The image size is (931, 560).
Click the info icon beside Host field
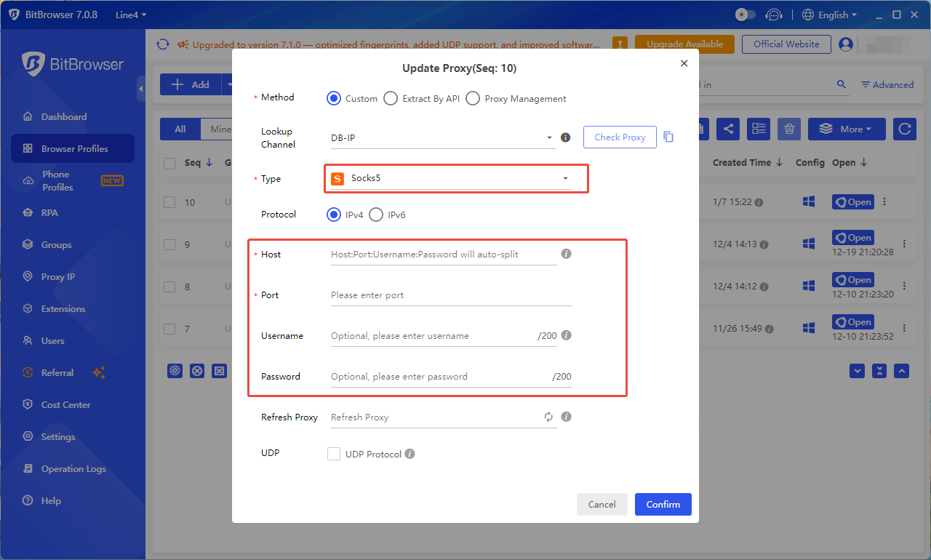566,254
